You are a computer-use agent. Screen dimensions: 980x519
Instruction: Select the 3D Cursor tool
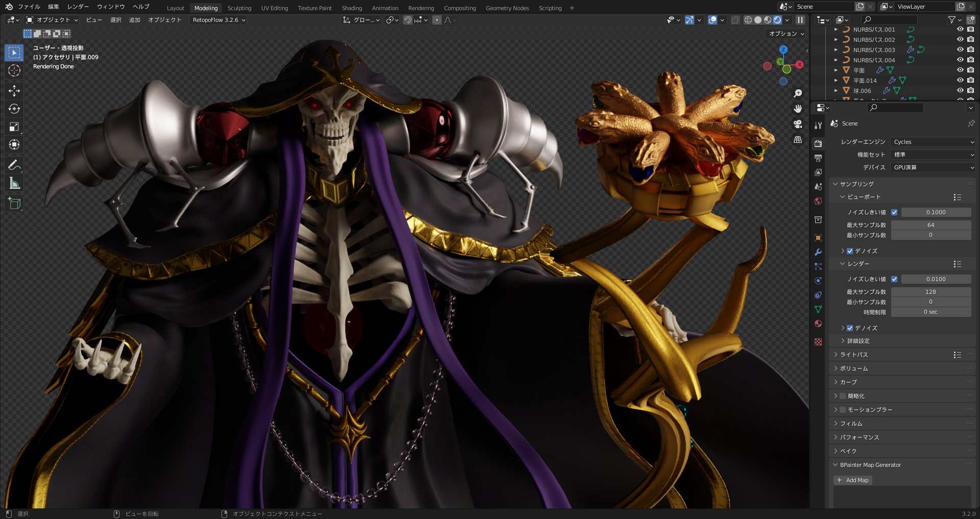pos(14,70)
